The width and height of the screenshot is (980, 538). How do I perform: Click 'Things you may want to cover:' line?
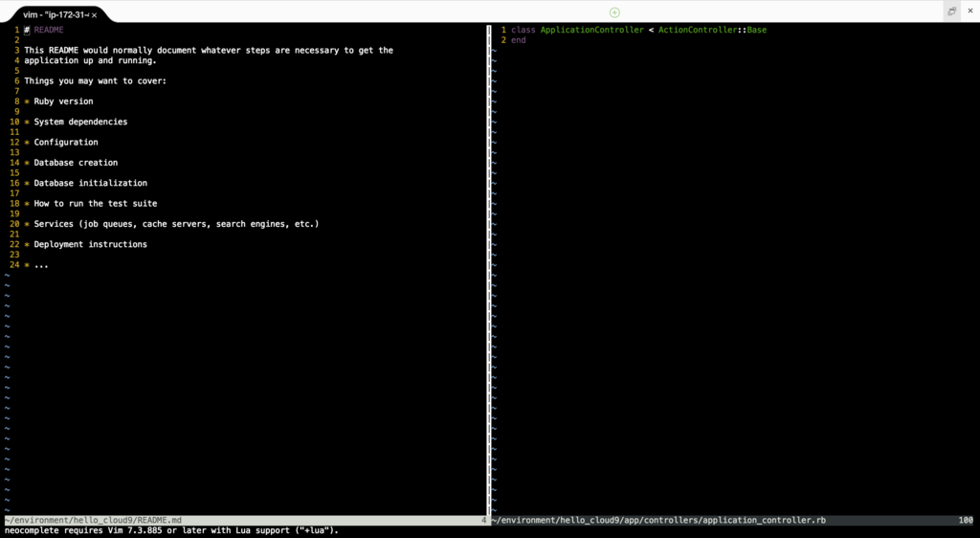[x=95, y=81]
